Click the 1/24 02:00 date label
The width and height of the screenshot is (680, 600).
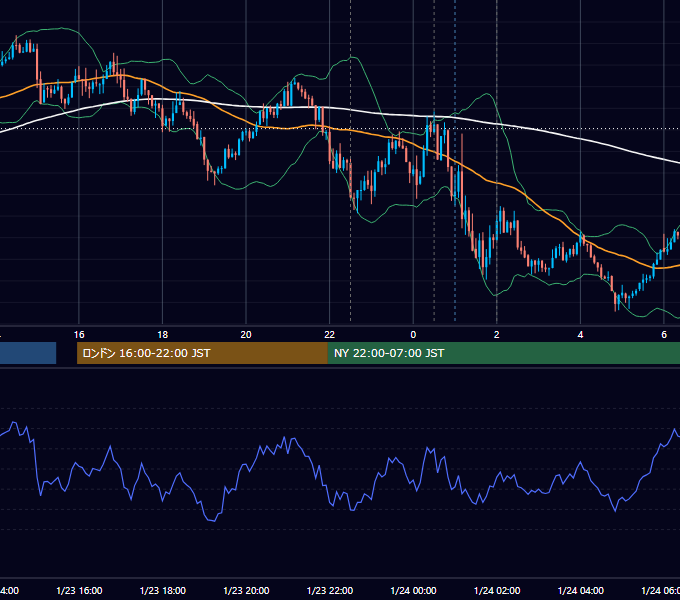pyautogui.click(x=497, y=590)
